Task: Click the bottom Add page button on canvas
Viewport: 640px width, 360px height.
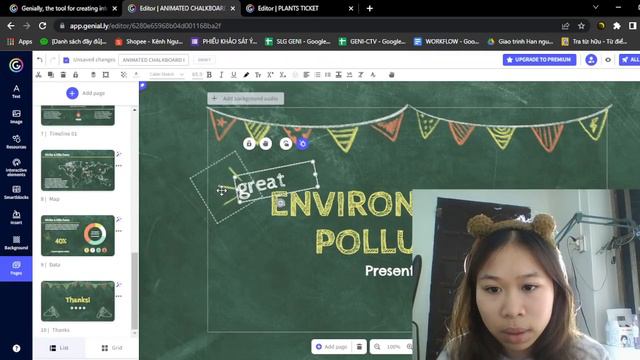Action: point(331,347)
